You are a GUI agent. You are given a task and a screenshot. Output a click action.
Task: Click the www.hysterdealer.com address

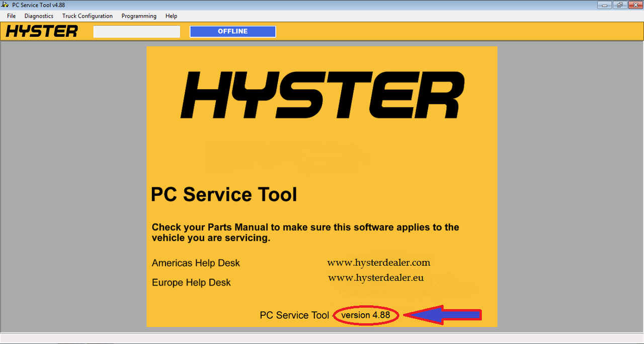(x=379, y=262)
